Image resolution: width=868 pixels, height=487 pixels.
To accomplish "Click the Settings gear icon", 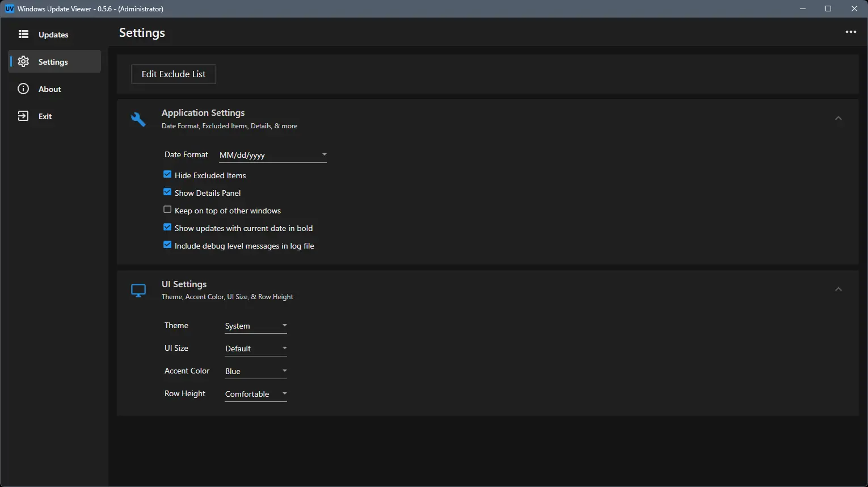I will point(23,62).
